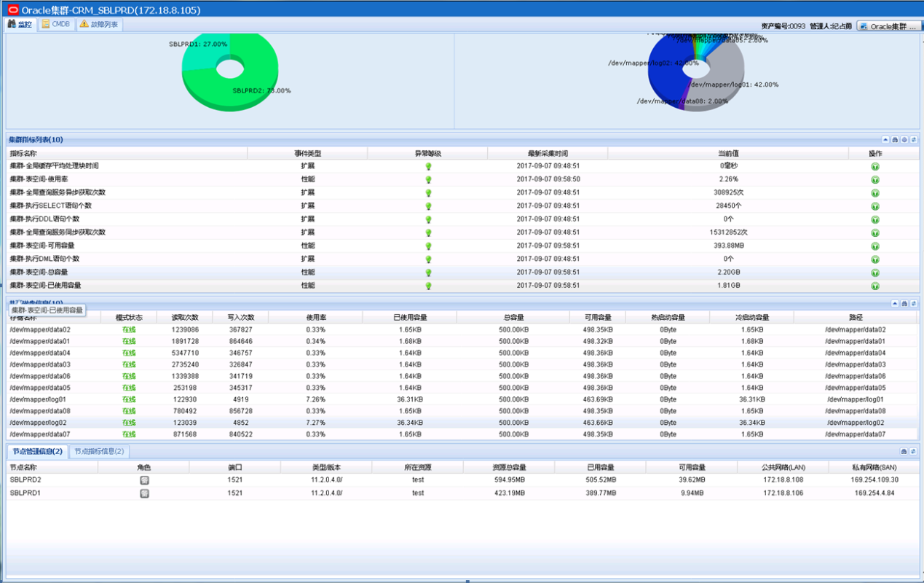The height and width of the screenshot is (583, 924).
Task: Click operation icon for 集群-执行DDL语句个数 row
Action: 874,219
